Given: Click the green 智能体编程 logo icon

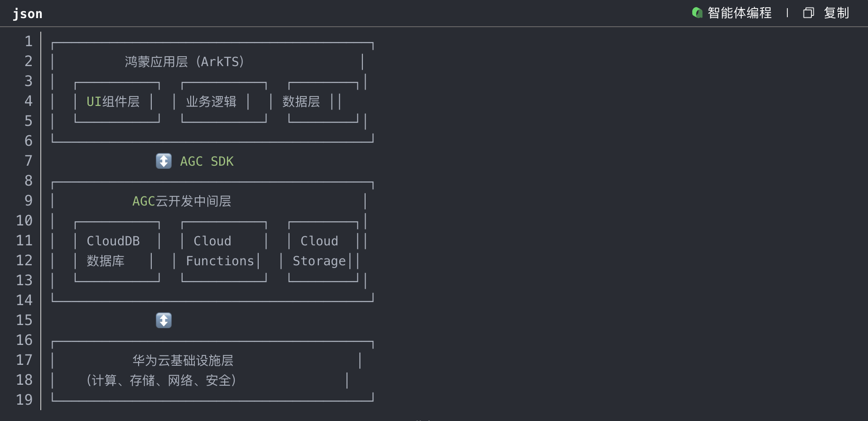Looking at the screenshot, I should [x=697, y=13].
